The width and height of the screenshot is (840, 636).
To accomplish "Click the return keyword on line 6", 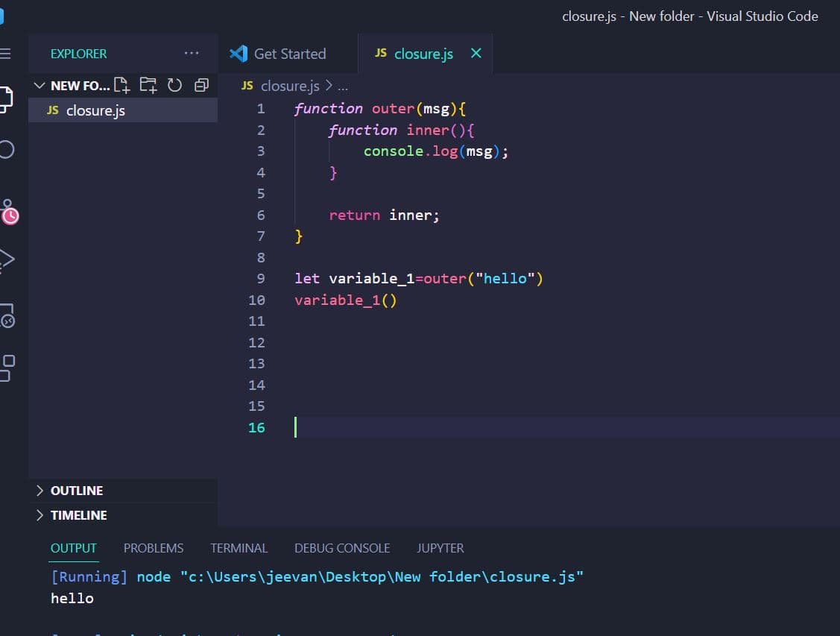I will (354, 215).
